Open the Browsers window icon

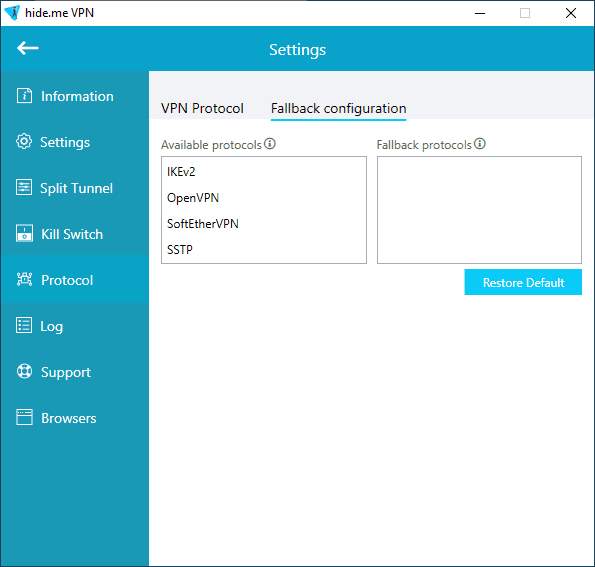pos(24,417)
